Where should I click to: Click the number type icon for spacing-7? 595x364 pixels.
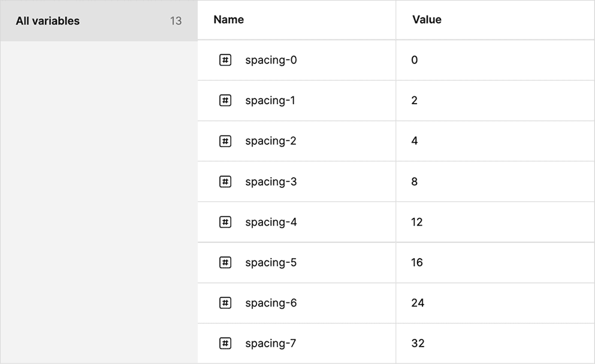pos(225,343)
